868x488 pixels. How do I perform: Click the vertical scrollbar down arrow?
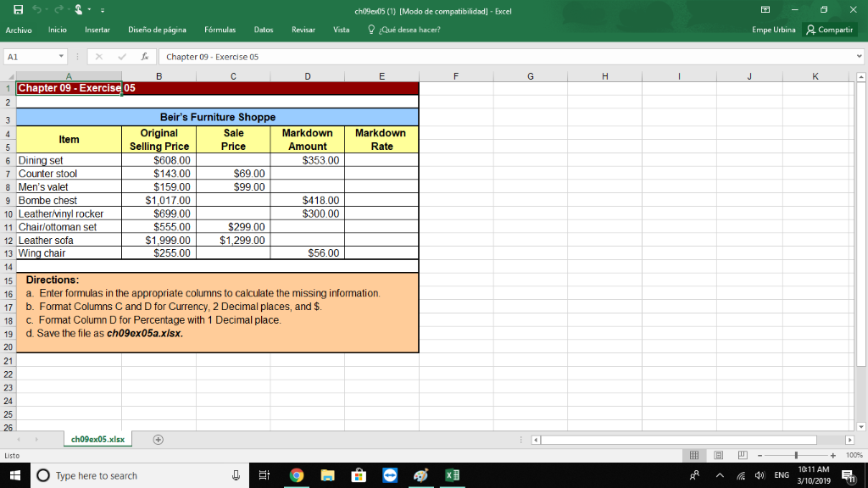tap(861, 427)
